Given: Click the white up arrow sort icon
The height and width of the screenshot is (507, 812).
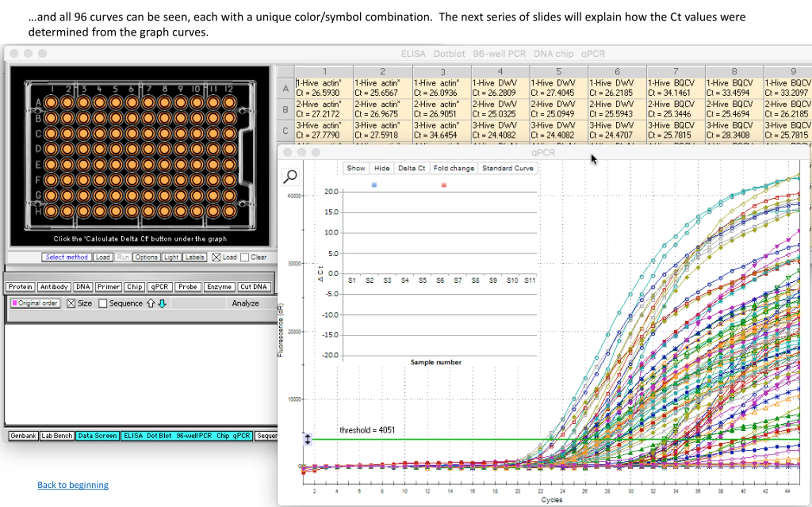Looking at the screenshot, I should 151,304.
